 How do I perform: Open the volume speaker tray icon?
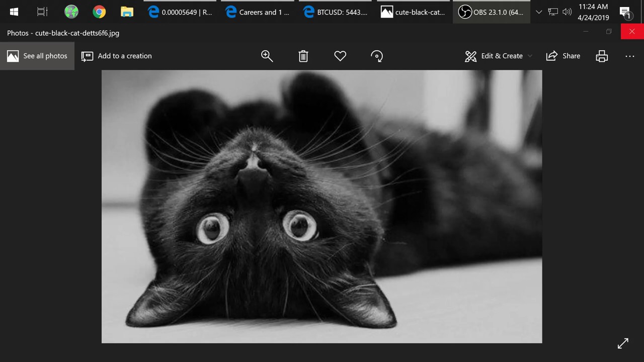point(567,12)
